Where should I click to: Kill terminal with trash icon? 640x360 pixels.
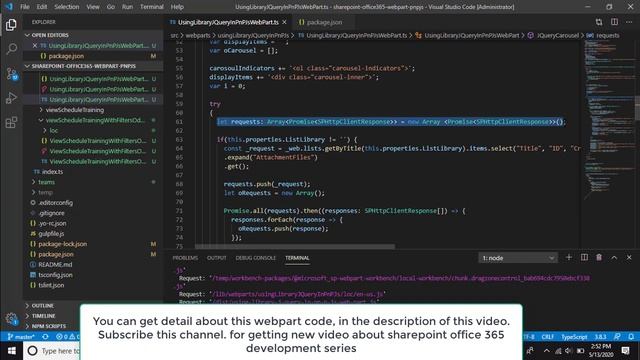tap(599, 258)
